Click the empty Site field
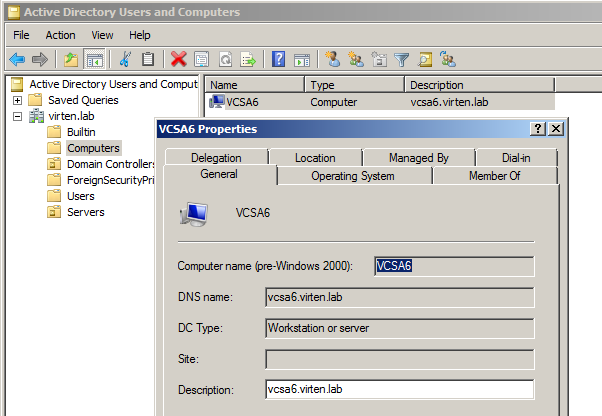Viewport: 602px width, 416px height. (x=400, y=359)
